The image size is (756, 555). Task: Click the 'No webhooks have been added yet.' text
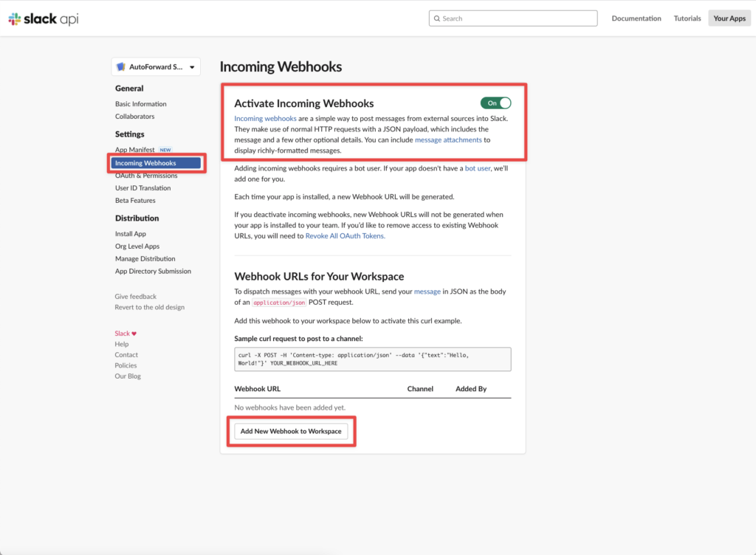point(289,407)
